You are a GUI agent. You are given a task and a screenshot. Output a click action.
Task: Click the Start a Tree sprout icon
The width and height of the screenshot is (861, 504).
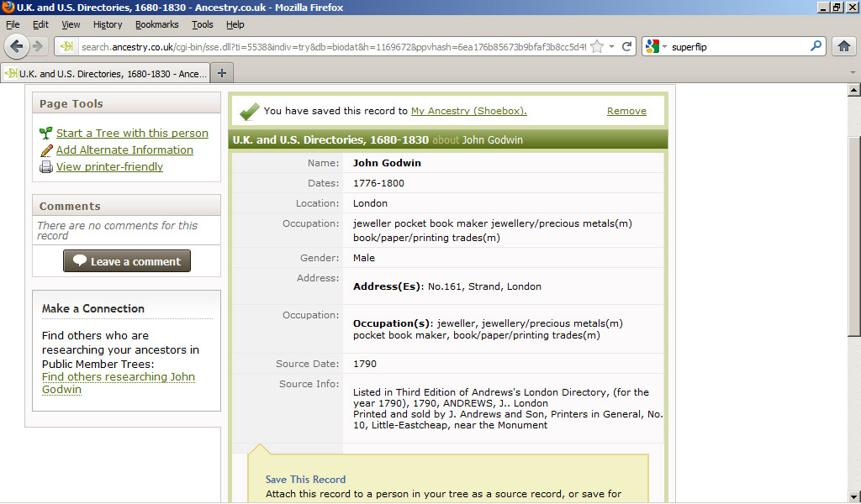pos(46,134)
